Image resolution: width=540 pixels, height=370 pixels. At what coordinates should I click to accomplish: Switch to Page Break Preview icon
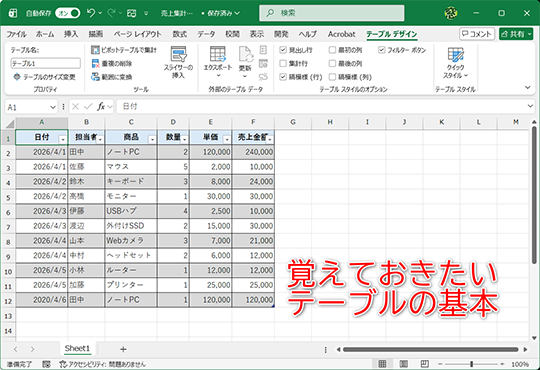(425, 364)
